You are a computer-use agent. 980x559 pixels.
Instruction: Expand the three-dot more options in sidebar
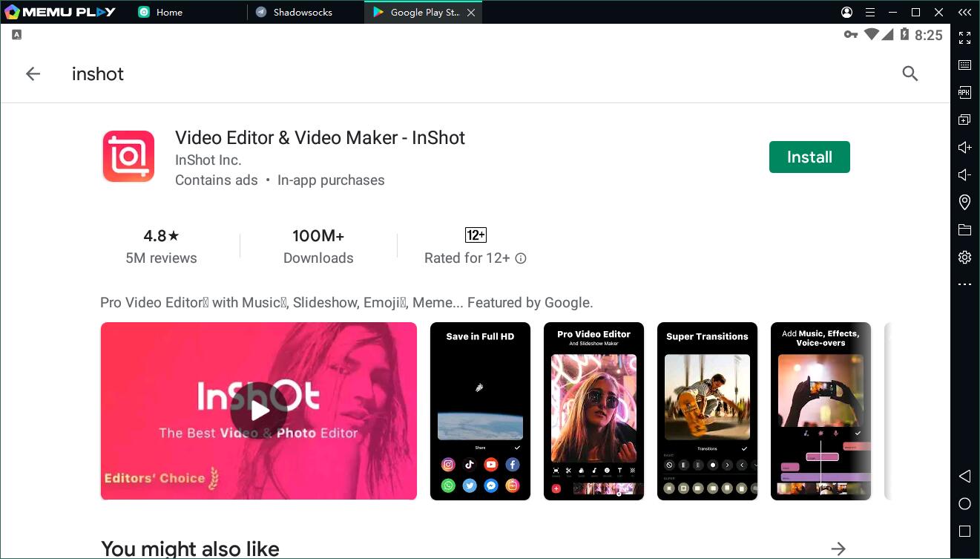coord(964,284)
